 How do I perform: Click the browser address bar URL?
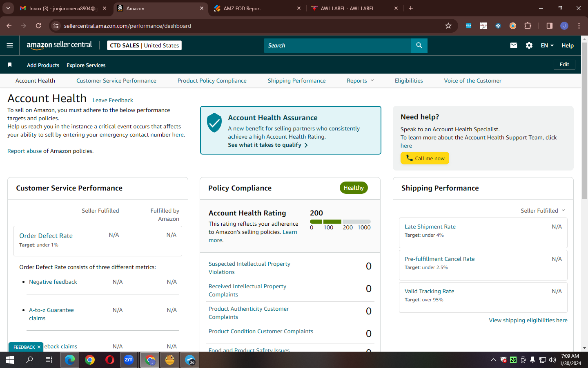127,26
